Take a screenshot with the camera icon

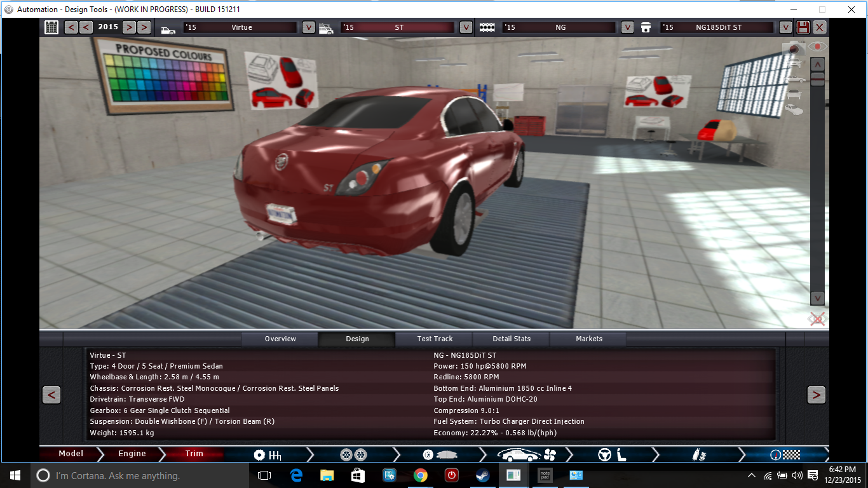coord(794,48)
